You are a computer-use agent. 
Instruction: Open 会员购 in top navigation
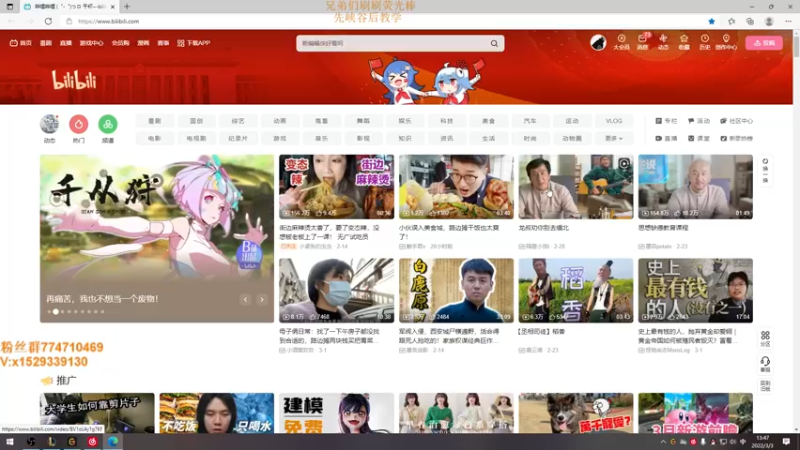point(120,43)
